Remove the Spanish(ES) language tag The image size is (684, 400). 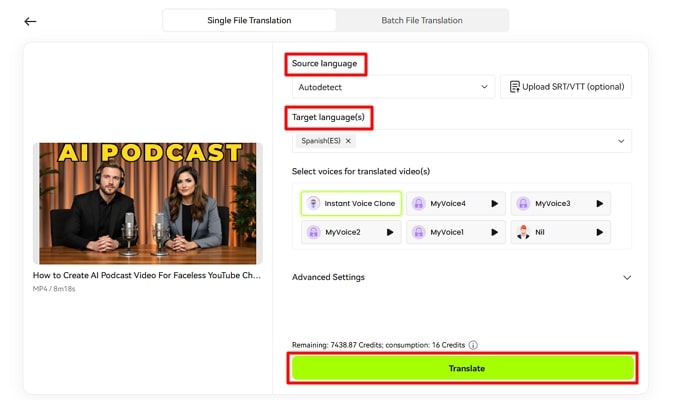(348, 141)
